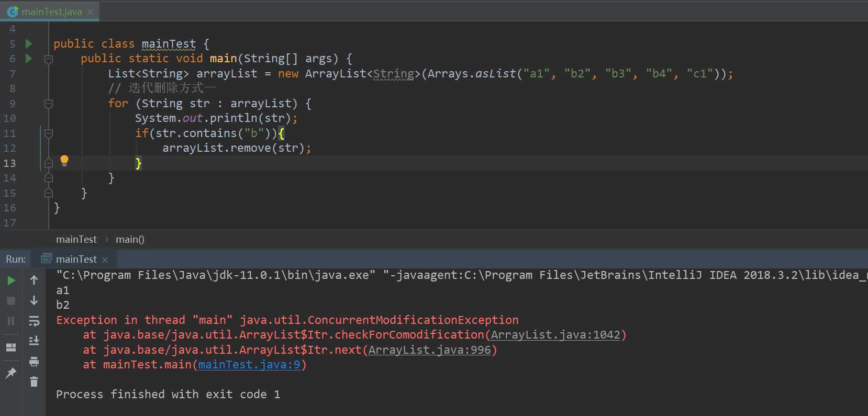The height and width of the screenshot is (416, 868).
Task: Click the System.out.println(str) line
Action: point(216,118)
